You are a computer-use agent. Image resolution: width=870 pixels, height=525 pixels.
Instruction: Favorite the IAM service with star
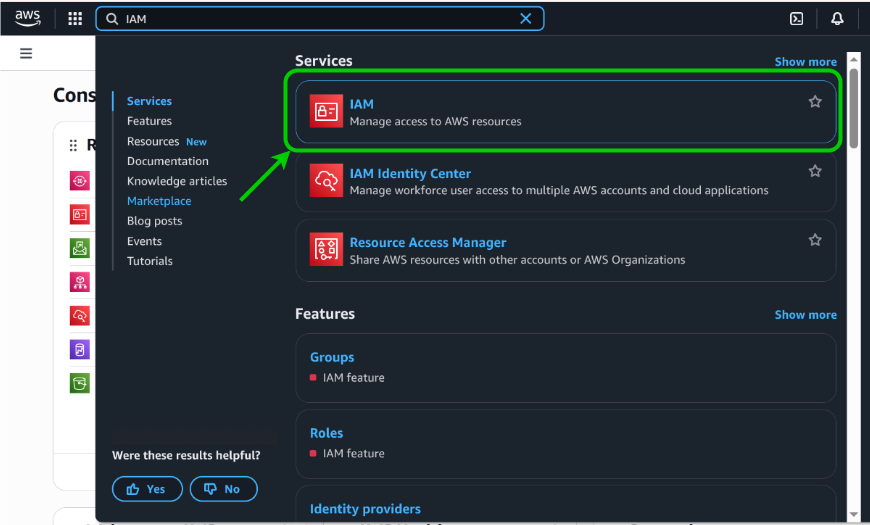[x=815, y=102]
